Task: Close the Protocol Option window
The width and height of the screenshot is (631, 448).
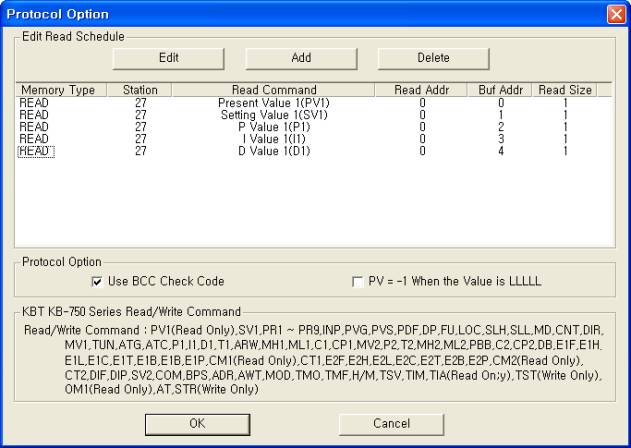Action: pyautogui.click(x=615, y=12)
